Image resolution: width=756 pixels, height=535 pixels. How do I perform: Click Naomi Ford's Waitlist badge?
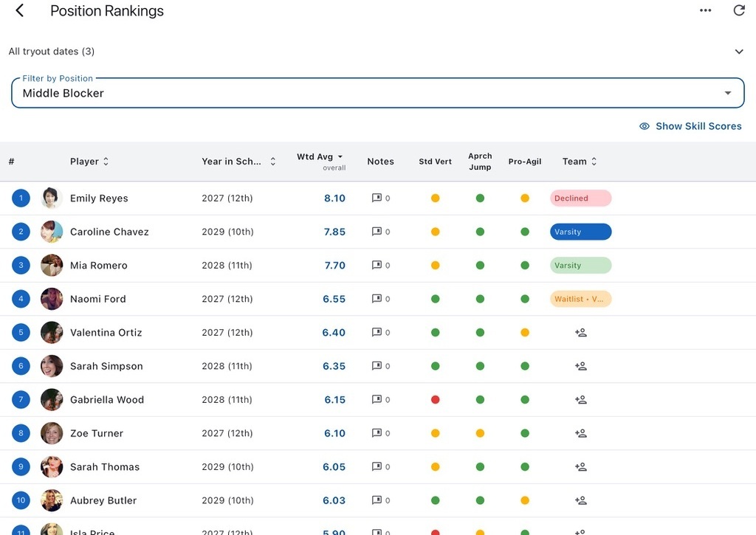pos(580,299)
